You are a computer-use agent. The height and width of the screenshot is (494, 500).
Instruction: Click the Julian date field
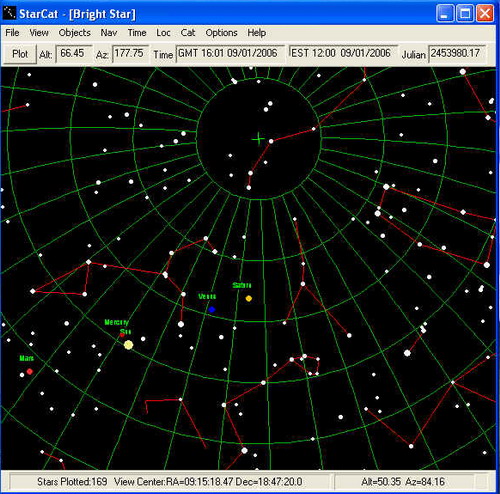(457, 54)
